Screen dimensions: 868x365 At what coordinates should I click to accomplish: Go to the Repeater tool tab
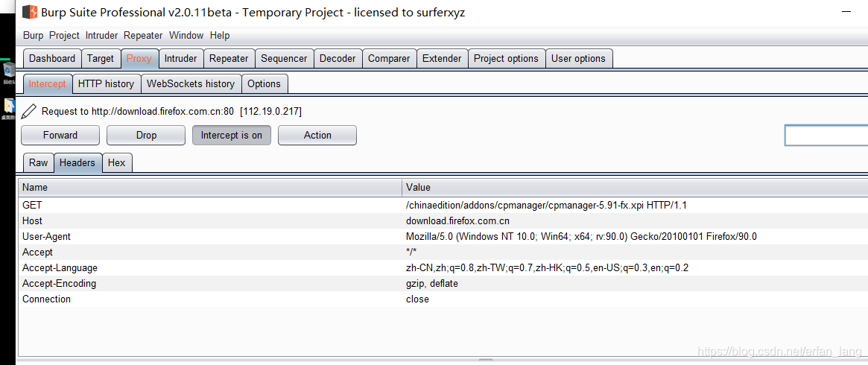tap(229, 59)
